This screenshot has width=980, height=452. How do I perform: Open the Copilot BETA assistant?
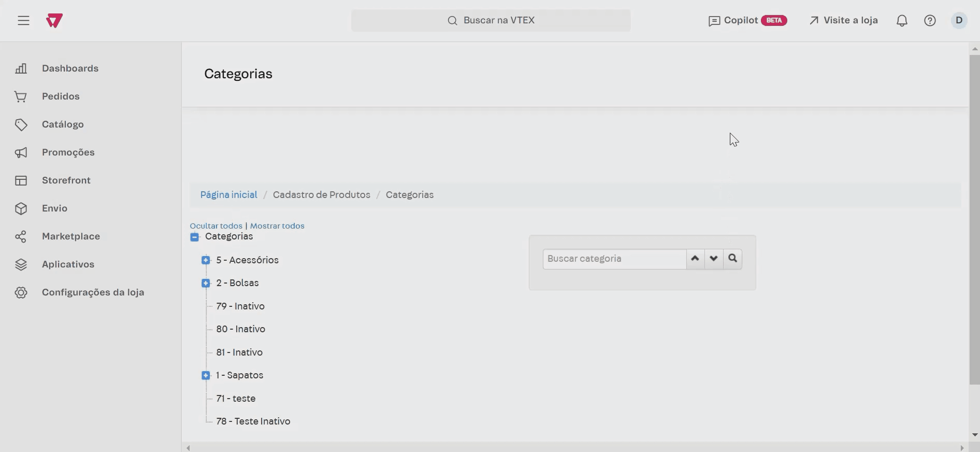pos(747,21)
